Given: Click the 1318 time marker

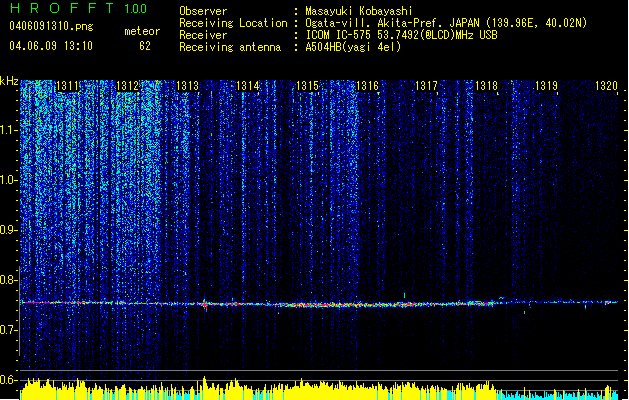Looking at the screenshot, I should [x=486, y=86].
